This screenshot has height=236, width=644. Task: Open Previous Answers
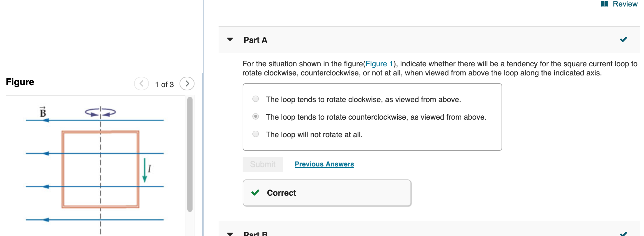[x=324, y=164]
